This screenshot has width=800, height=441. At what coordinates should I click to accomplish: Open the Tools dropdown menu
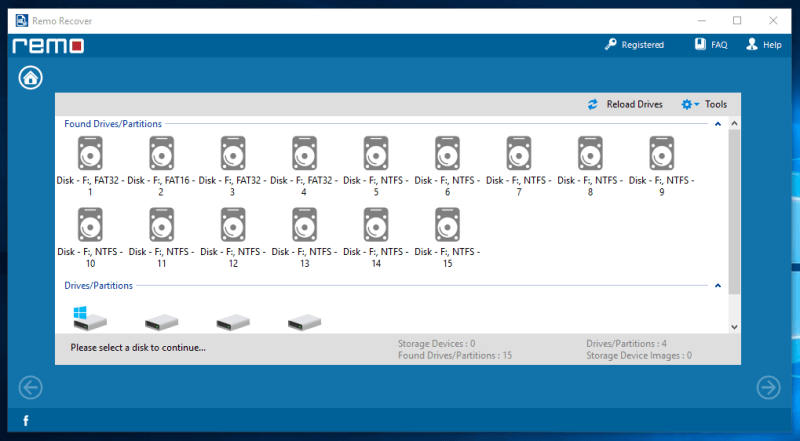pos(704,104)
